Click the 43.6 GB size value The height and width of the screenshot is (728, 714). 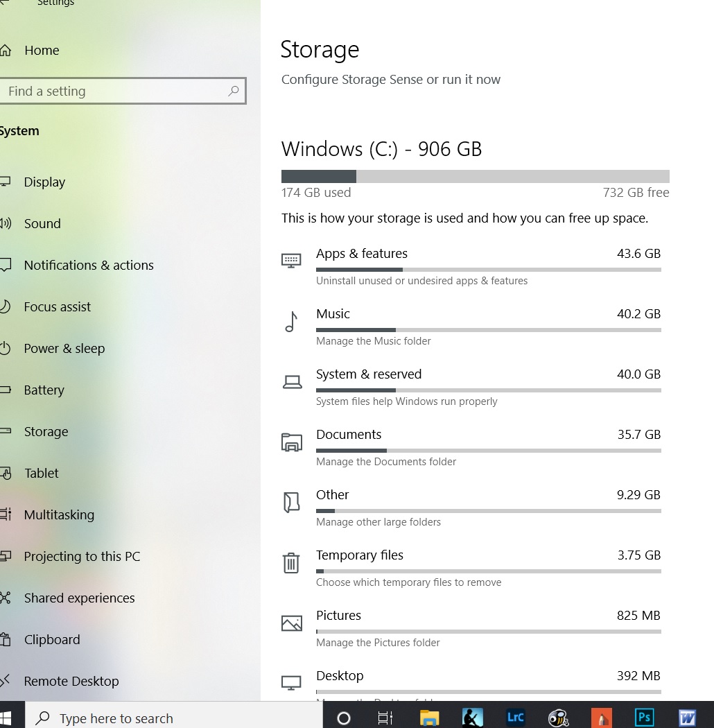(x=638, y=254)
